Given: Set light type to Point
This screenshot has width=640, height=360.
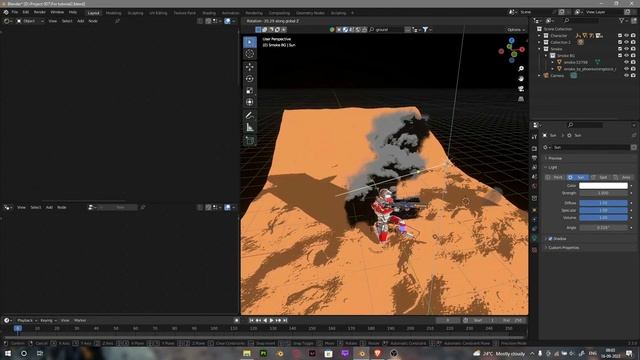Looking at the screenshot, I should (556, 177).
